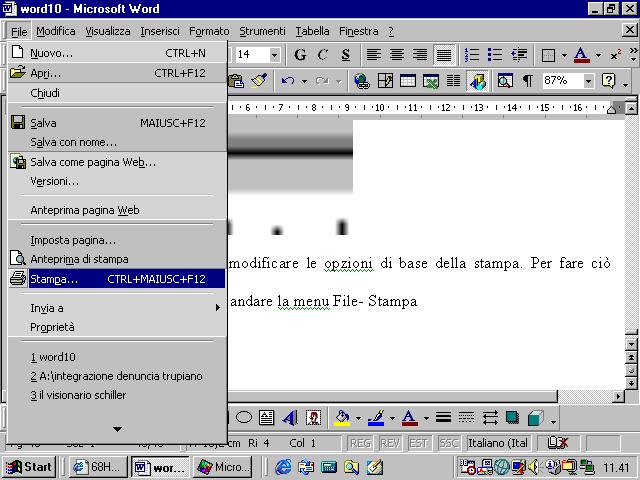Select Anteprima di stampa menu entry
This screenshot has width=640, height=480.
117,259
